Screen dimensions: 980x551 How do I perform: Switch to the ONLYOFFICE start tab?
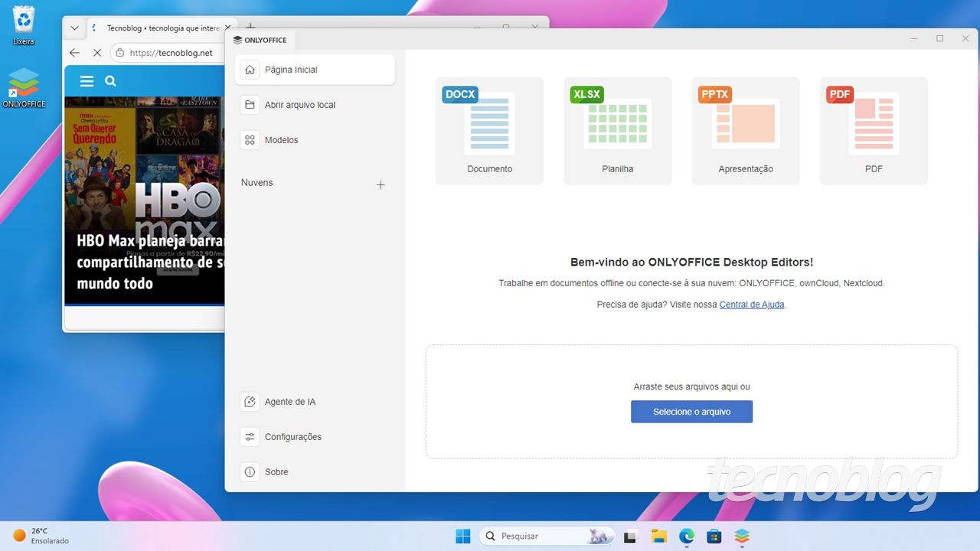coord(260,40)
